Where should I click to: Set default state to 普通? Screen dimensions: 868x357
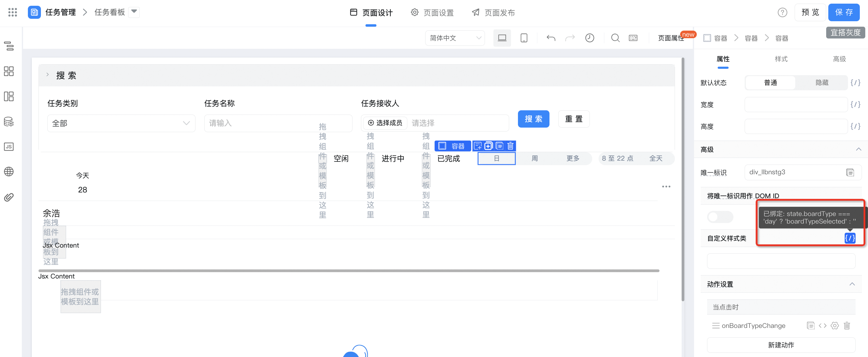770,82
